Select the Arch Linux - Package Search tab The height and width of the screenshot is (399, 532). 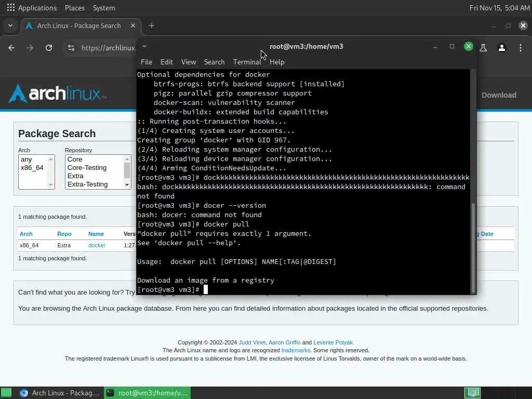pyautogui.click(x=79, y=26)
